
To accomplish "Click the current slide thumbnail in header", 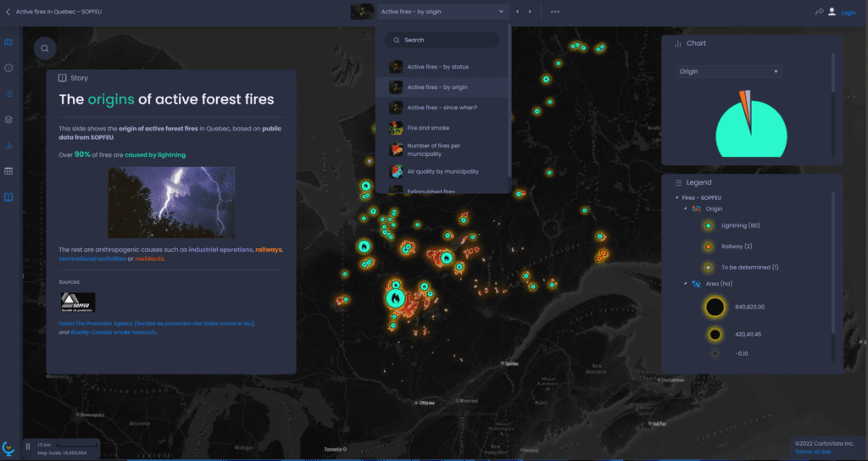I will [363, 12].
